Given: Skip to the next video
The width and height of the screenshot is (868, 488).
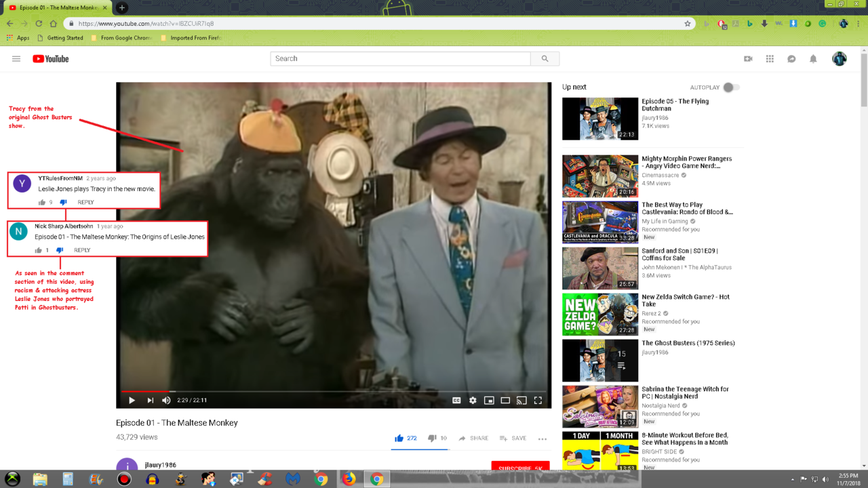Looking at the screenshot, I should (150, 400).
